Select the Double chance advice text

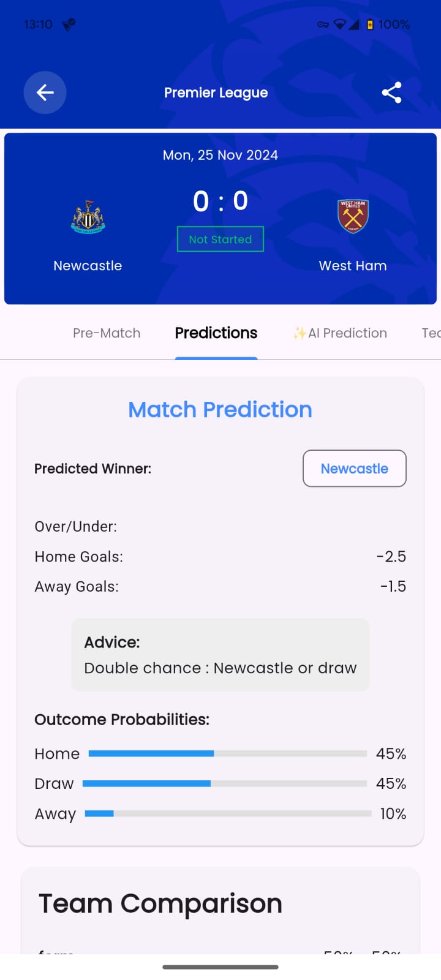click(221, 668)
